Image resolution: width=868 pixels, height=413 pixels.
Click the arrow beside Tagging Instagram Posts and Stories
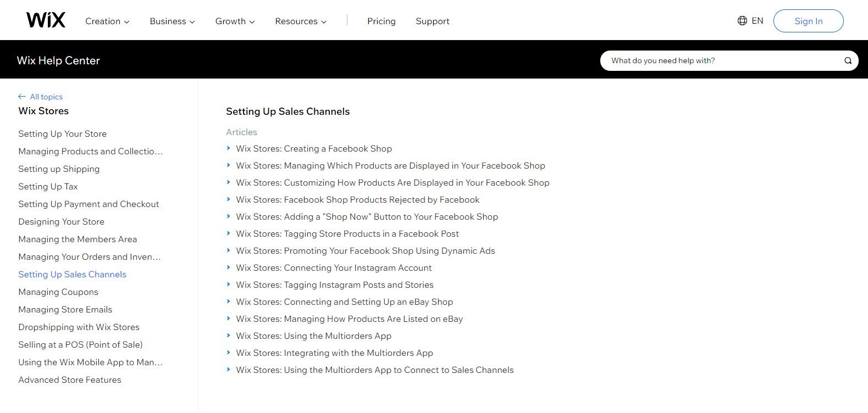coord(229,284)
